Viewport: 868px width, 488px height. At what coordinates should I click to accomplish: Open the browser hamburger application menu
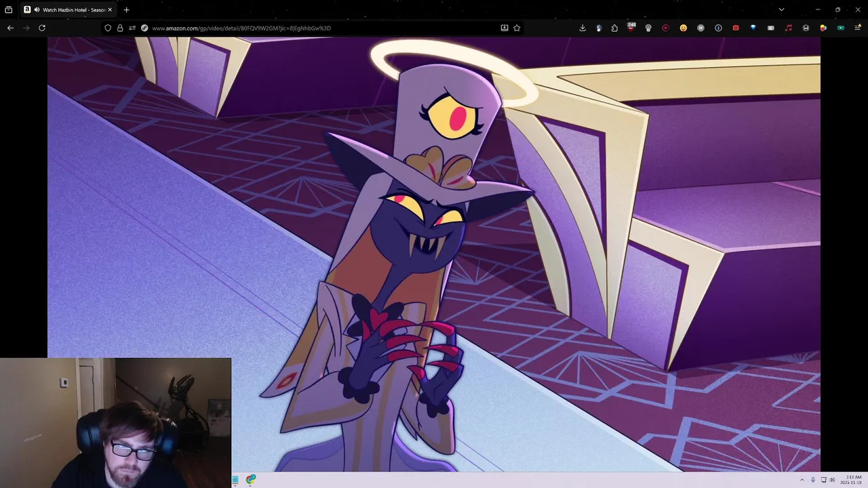(858, 28)
